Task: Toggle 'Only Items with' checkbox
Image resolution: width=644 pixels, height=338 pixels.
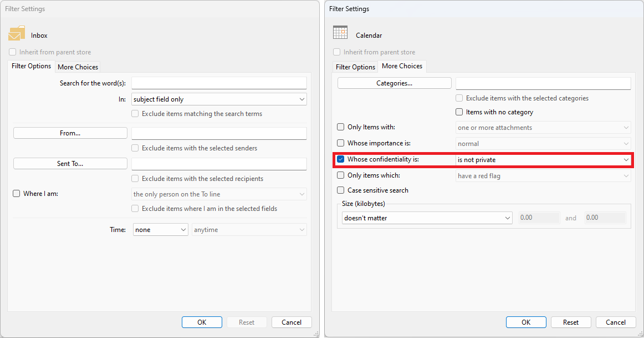Action: coord(341,128)
